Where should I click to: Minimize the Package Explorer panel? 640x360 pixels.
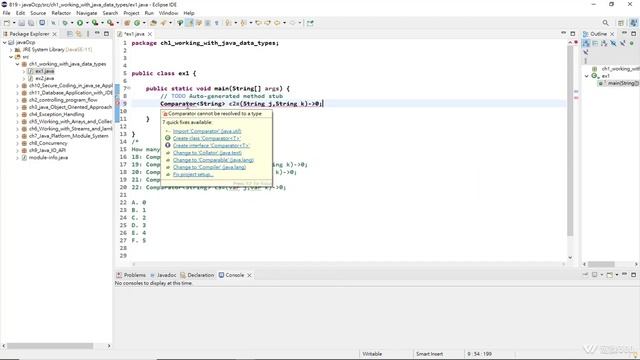(97, 33)
